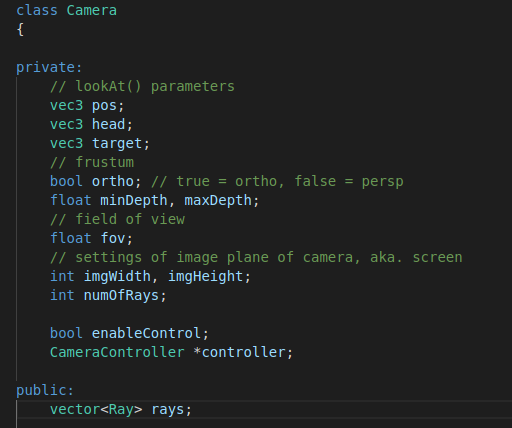Click the imgWidth identifier
The height and width of the screenshot is (428, 512).
pyautogui.click(x=117, y=276)
